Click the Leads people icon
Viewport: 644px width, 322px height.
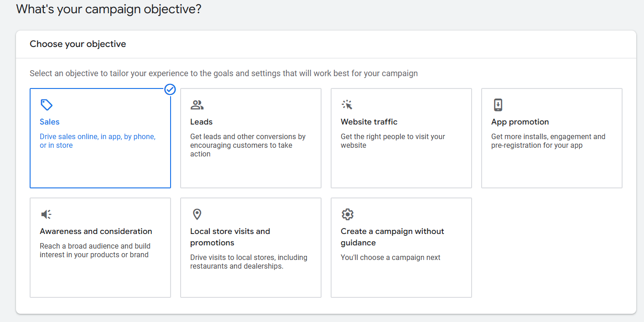197,105
